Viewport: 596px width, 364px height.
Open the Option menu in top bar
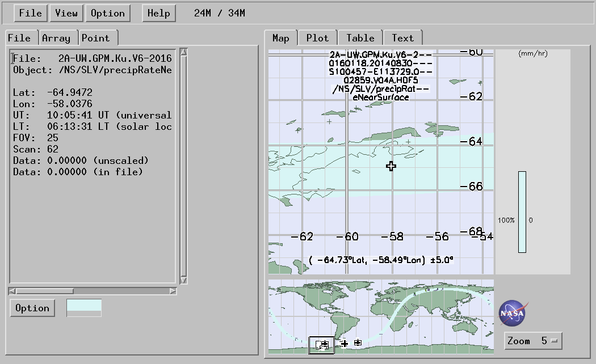pos(108,13)
